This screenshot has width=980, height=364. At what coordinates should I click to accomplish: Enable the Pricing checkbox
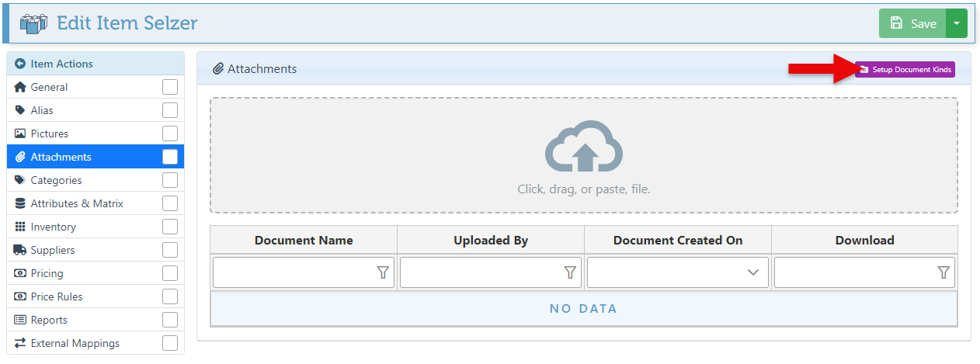click(170, 273)
